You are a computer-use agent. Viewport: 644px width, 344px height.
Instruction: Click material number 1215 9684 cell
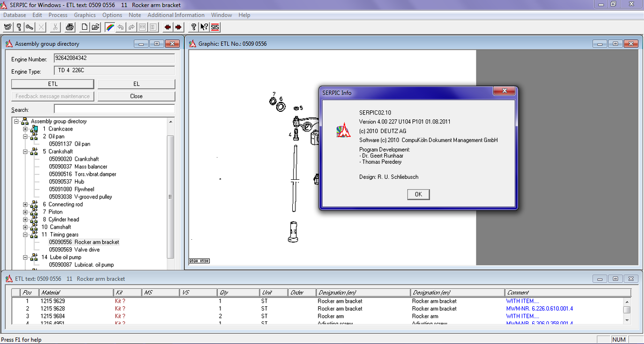tap(53, 316)
